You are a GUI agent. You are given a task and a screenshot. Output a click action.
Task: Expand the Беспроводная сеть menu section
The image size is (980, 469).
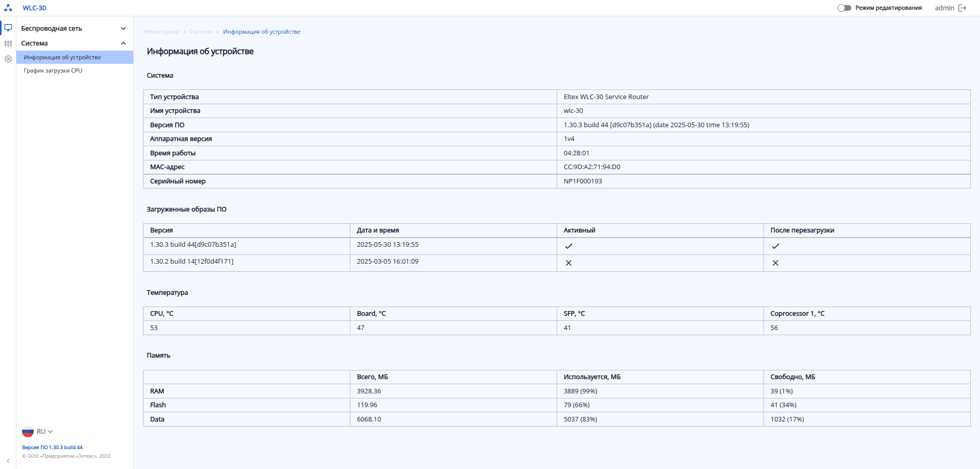(123, 29)
